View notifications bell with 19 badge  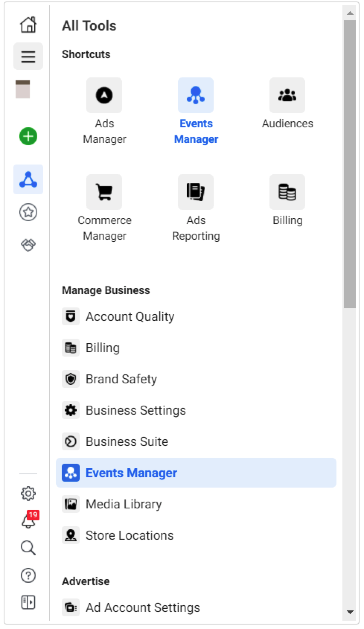[x=29, y=520]
